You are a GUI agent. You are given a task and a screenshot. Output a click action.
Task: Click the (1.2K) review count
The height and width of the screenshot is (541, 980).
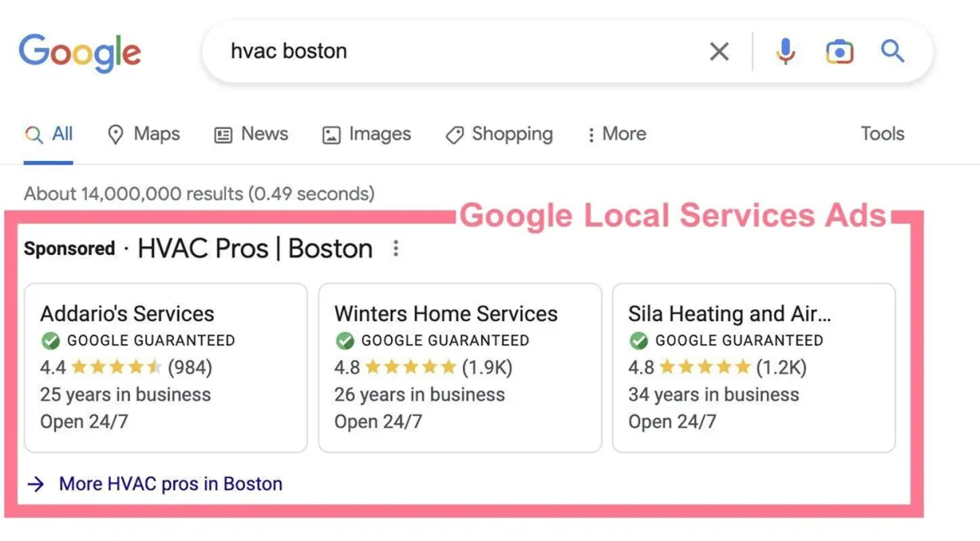782,368
